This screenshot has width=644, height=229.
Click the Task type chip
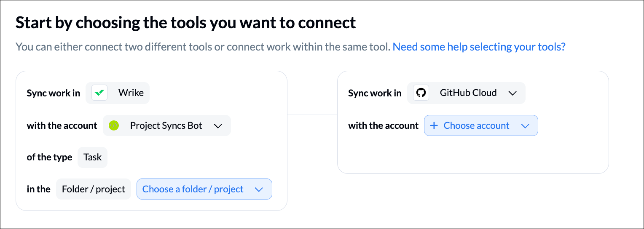pyautogui.click(x=92, y=157)
